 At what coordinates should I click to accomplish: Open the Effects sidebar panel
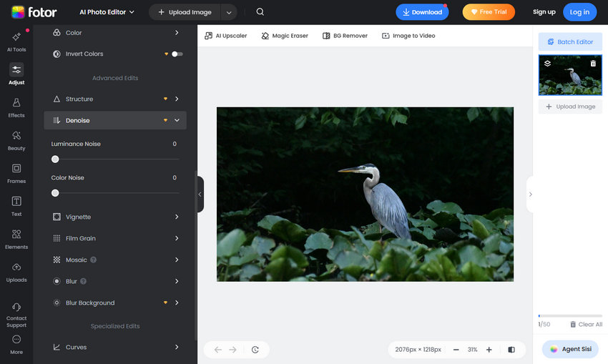click(x=16, y=107)
